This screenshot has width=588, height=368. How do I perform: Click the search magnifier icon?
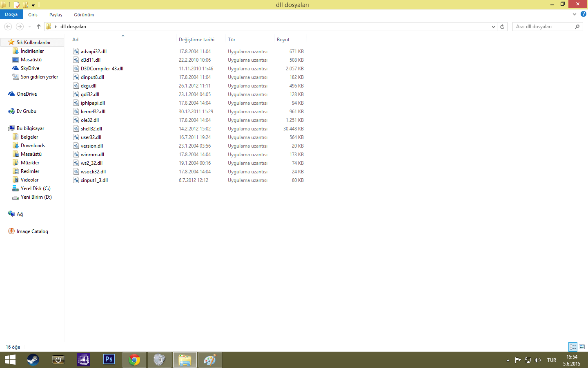[577, 27]
